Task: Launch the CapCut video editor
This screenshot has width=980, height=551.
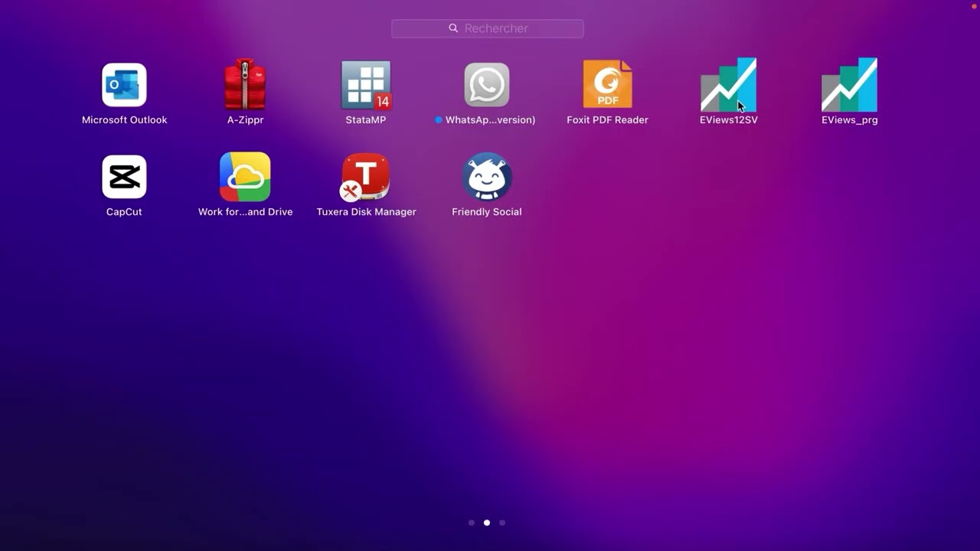Action: click(124, 177)
